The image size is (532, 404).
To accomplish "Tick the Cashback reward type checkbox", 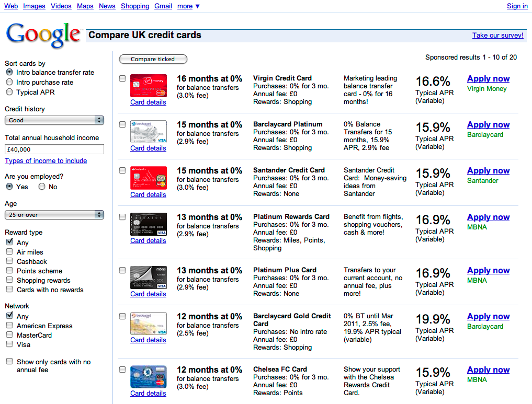I will (9, 261).
